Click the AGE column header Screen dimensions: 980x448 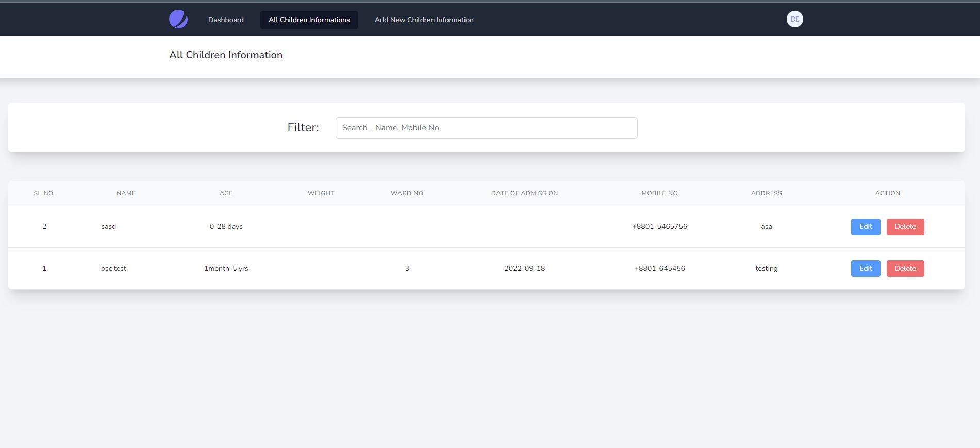click(x=226, y=193)
